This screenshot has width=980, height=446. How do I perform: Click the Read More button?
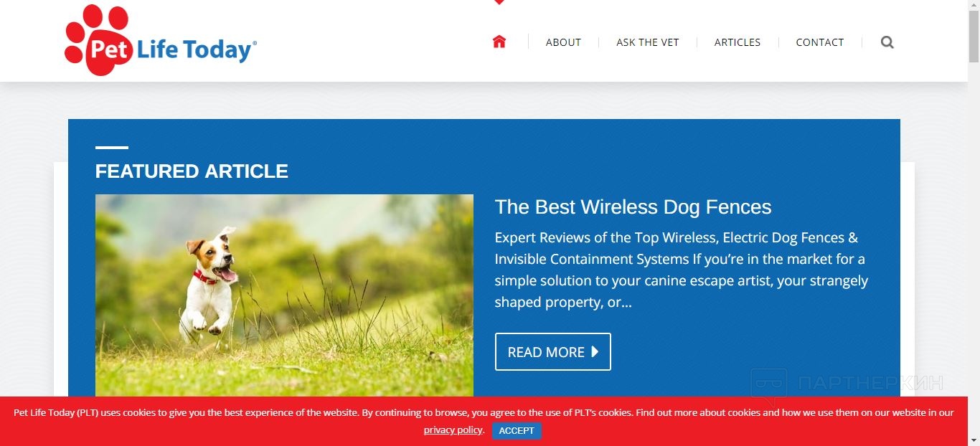[552, 351]
